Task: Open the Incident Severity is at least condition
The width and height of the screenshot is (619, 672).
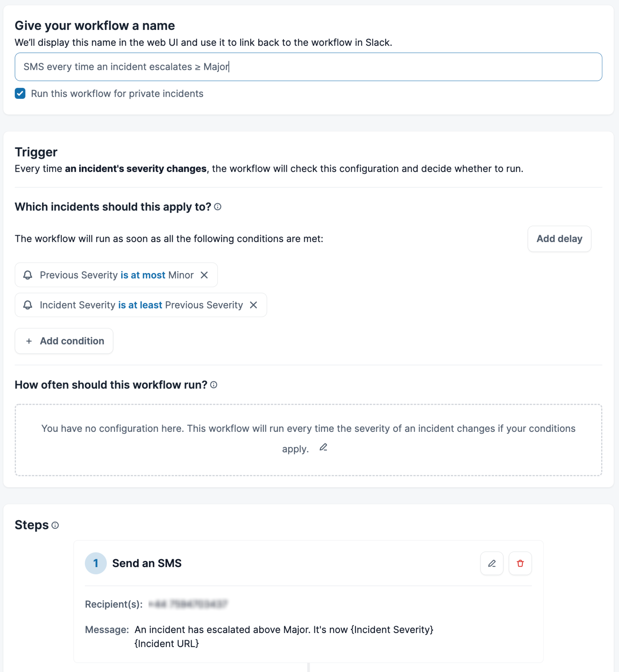Action: (x=141, y=305)
